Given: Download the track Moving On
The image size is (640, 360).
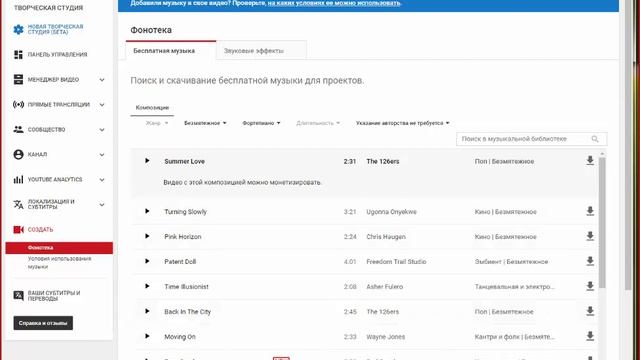Looking at the screenshot, I should tap(590, 336).
